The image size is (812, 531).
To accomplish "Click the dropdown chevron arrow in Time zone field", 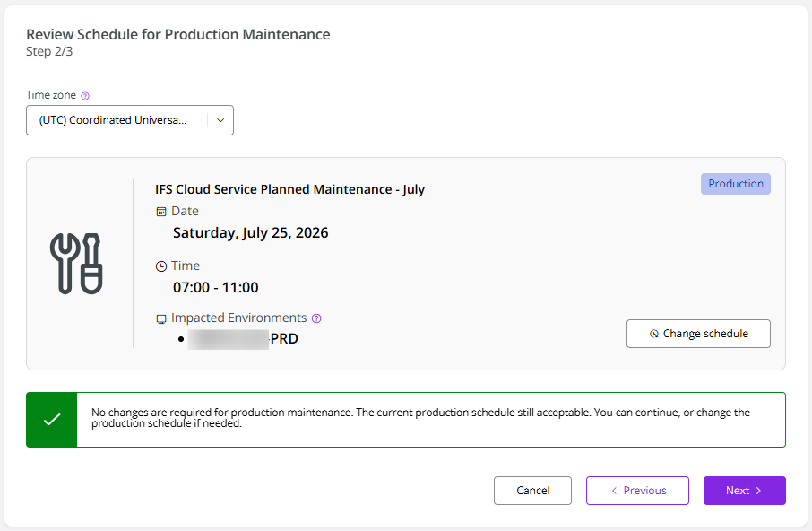I will pyautogui.click(x=220, y=120).
